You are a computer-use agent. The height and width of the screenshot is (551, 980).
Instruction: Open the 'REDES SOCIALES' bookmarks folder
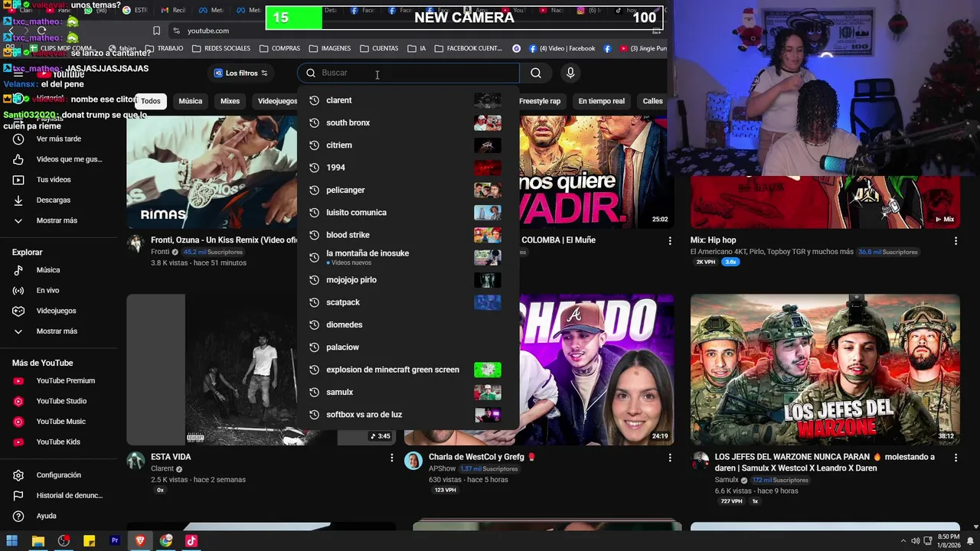point(220,48)
